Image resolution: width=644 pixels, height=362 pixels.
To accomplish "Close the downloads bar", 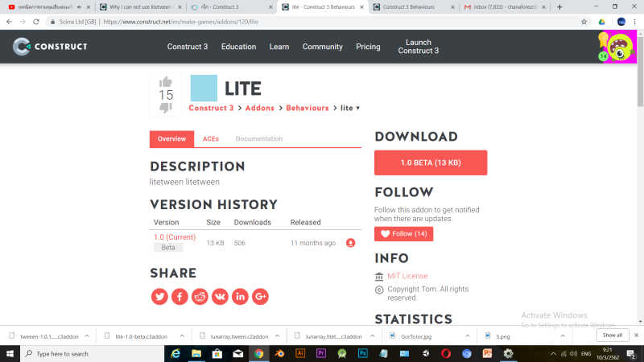I will (636, 335).
